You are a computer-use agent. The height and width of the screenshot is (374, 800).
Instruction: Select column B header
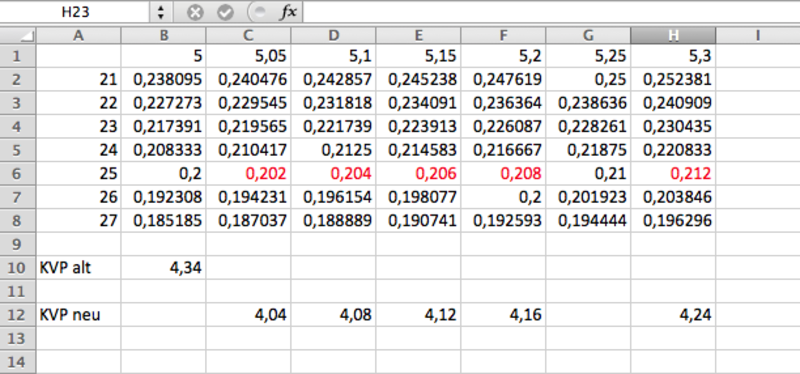[x=163, y=35]
